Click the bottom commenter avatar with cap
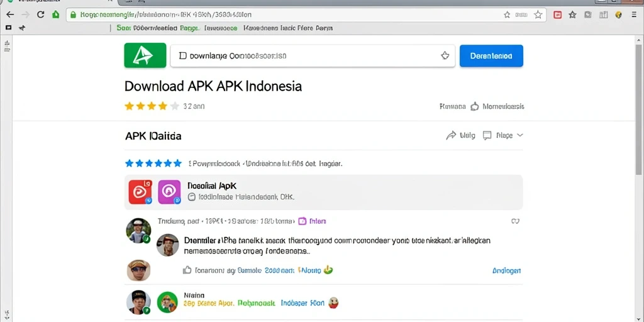The height and width of the screenshot is (322, 644). (x=138, y=303)
